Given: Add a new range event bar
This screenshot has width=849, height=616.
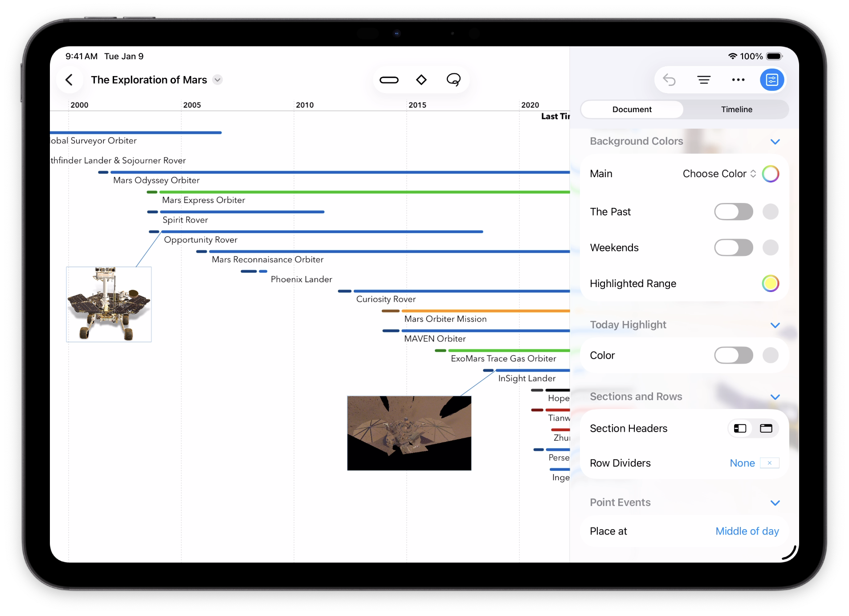Looking at the screenshot, I should click(x=389, y=80).
